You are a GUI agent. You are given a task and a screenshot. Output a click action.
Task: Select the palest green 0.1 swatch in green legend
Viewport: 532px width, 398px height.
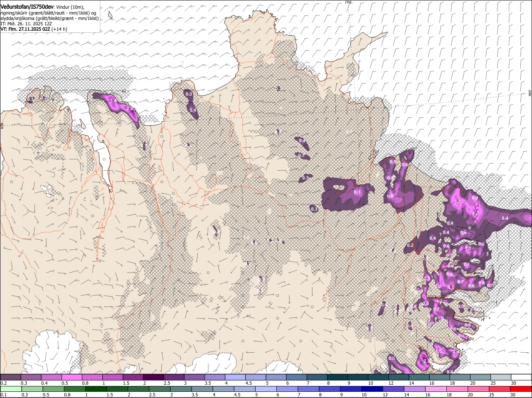[10, 389]
